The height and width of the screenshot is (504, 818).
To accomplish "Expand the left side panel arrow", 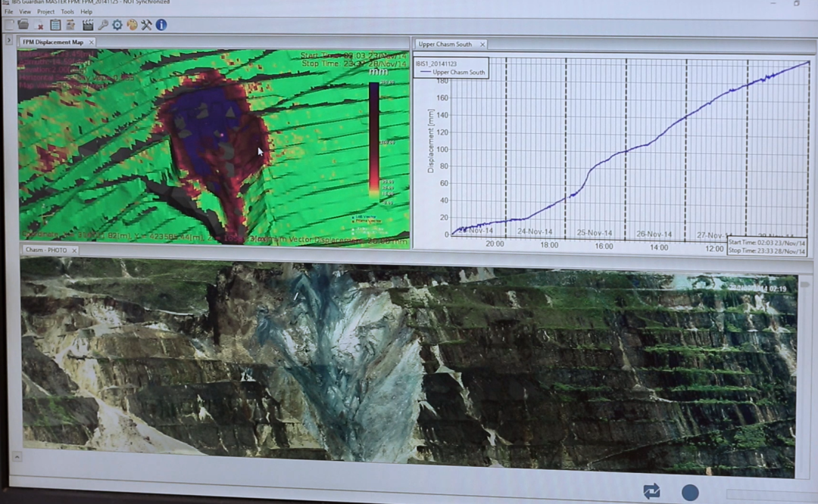I will (9, 39).
